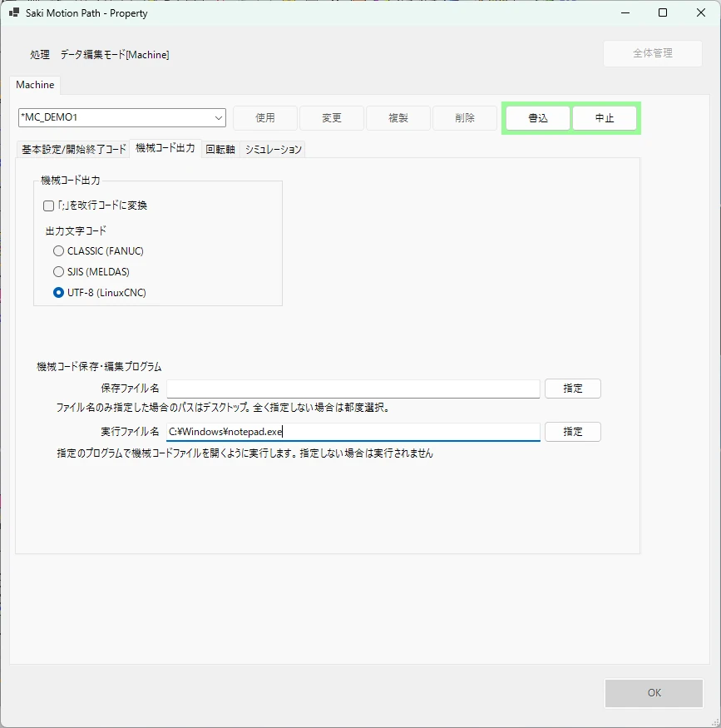The width and height of the screenshot is (721, 728).
Task: Click the 出力文字コード label
Action: 76,230
